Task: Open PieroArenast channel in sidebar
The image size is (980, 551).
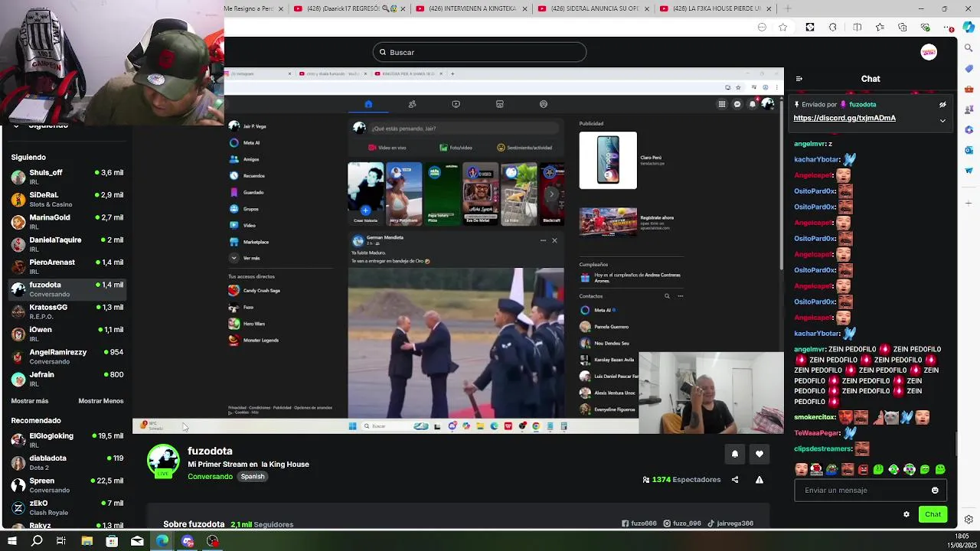Action: 67,266
